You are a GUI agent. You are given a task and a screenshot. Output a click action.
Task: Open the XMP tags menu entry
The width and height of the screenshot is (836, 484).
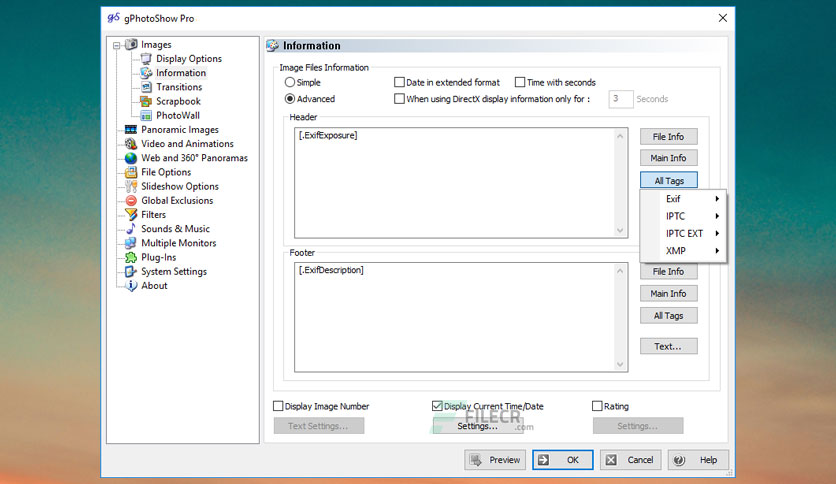click(x=683, y=251)
